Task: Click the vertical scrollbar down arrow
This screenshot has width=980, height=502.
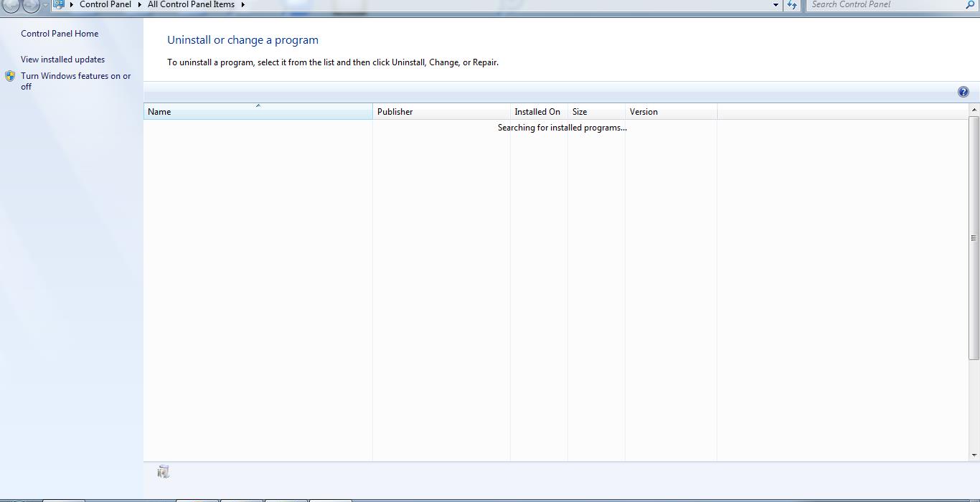Action: 974,455
